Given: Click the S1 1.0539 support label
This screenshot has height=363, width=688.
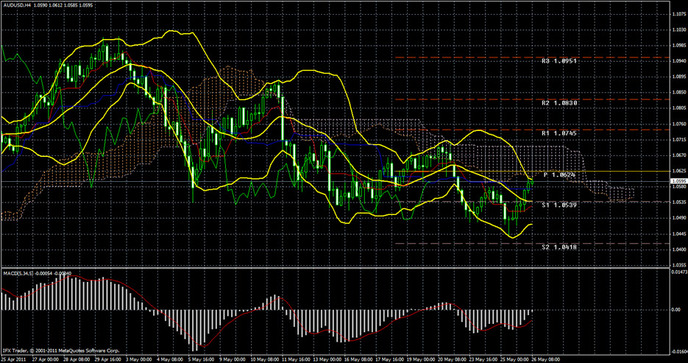Looking at the screenshot, I should (559, 205).
